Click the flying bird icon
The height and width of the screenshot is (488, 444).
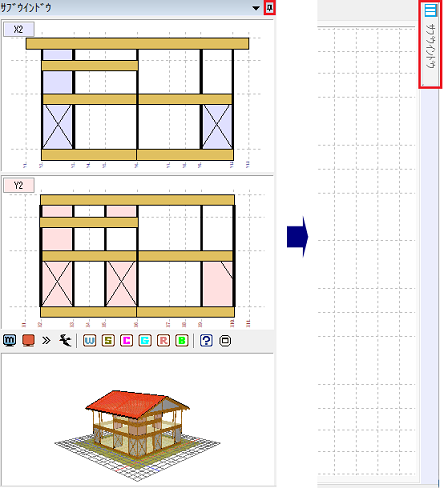(x=65, y=340)
